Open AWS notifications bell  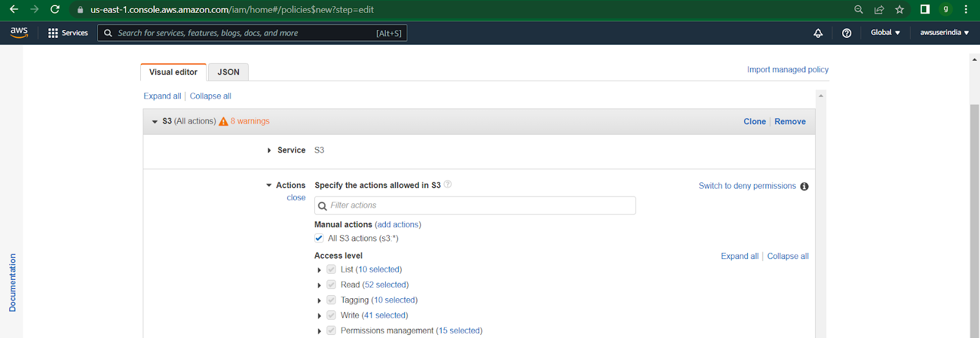coord(818,33)
